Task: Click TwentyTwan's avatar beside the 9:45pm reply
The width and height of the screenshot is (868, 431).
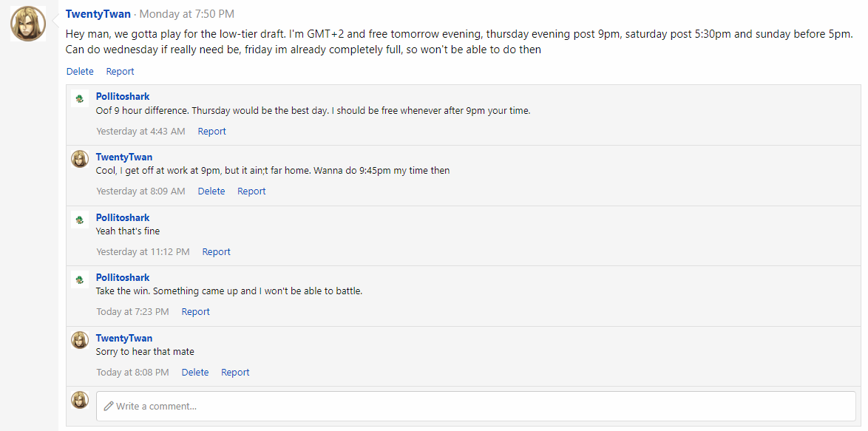Action: (80, 159)
